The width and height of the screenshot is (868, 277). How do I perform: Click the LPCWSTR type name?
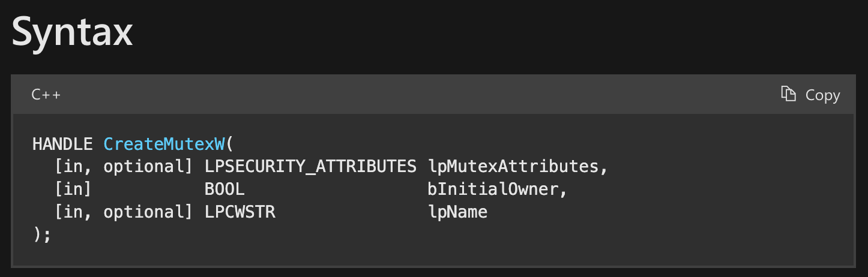240,212
